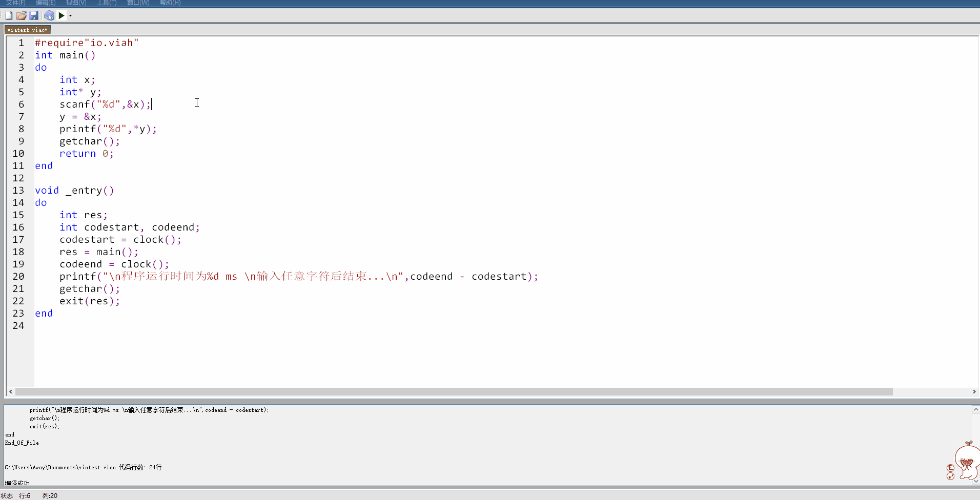Run the program with the green play icon

pos(62,15)
